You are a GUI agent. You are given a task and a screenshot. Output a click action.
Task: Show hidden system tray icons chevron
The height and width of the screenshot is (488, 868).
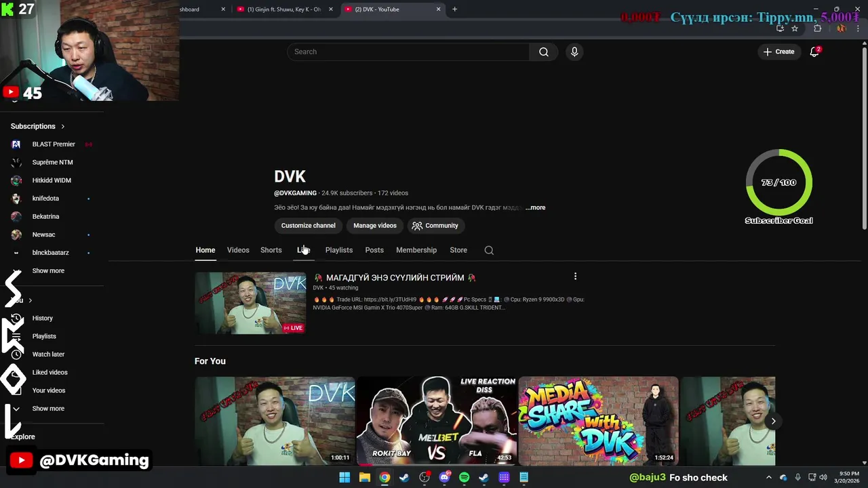768,477
